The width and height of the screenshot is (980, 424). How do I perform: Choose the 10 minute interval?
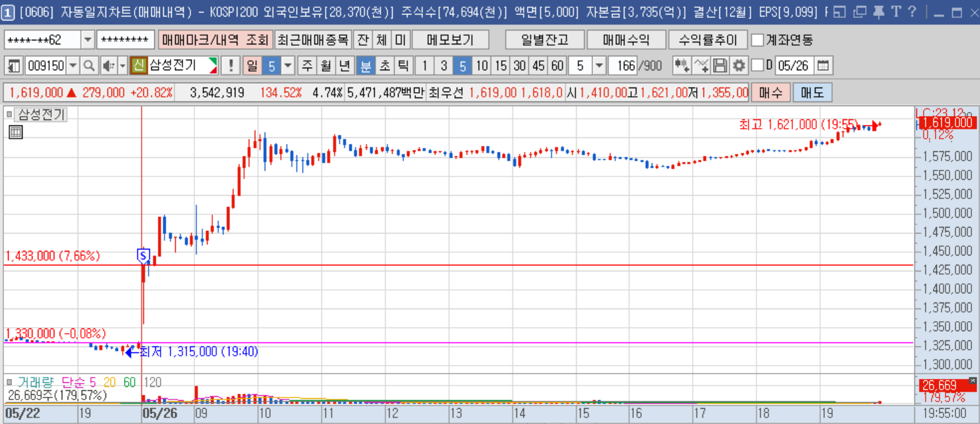tap(482, 66)
